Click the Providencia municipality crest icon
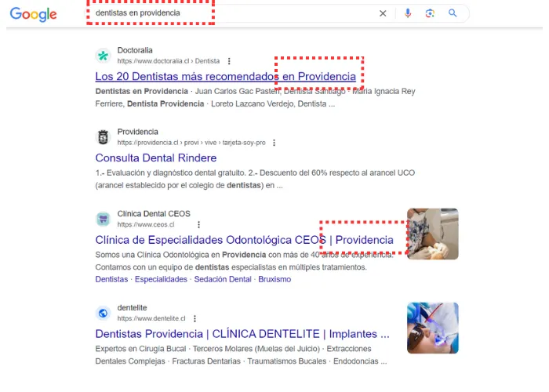The width and height of the screenshot is (549, 392). tap(104, 137)
